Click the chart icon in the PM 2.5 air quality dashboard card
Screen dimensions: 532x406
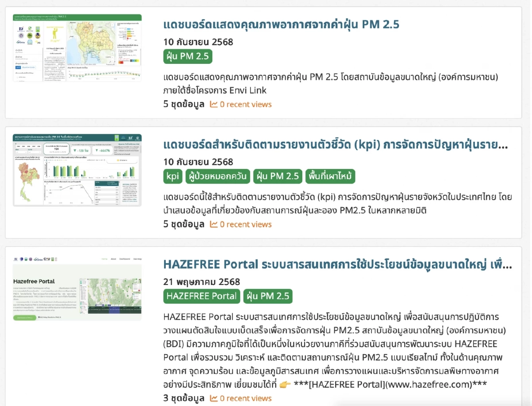[x=214, y=104]
